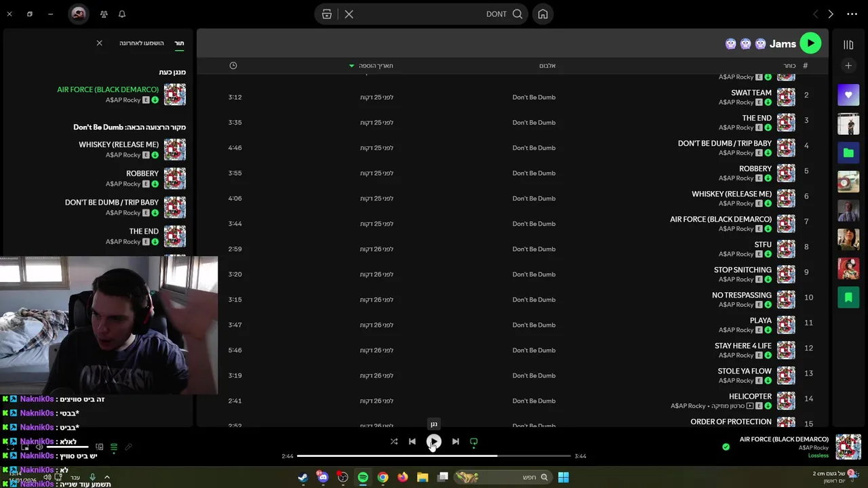868x488 pixels.
Task: Seek on the playback progress bar
Action: [x=434, y=456]
